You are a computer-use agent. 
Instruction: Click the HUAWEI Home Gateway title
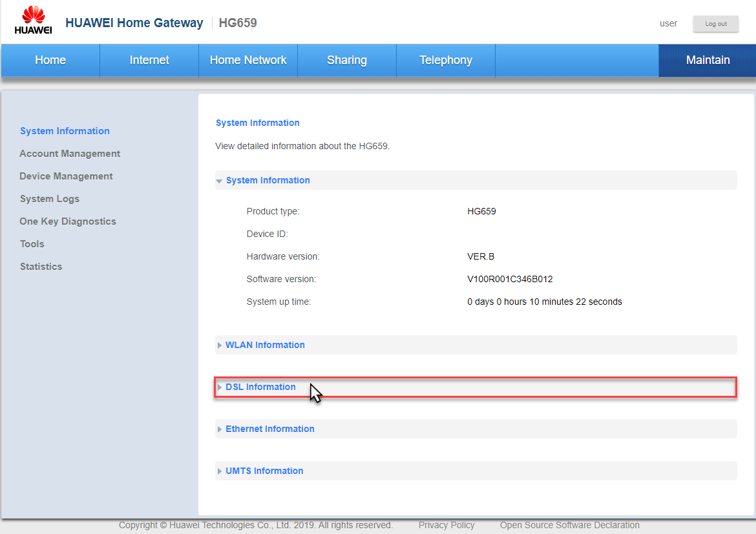pos(134,23)
